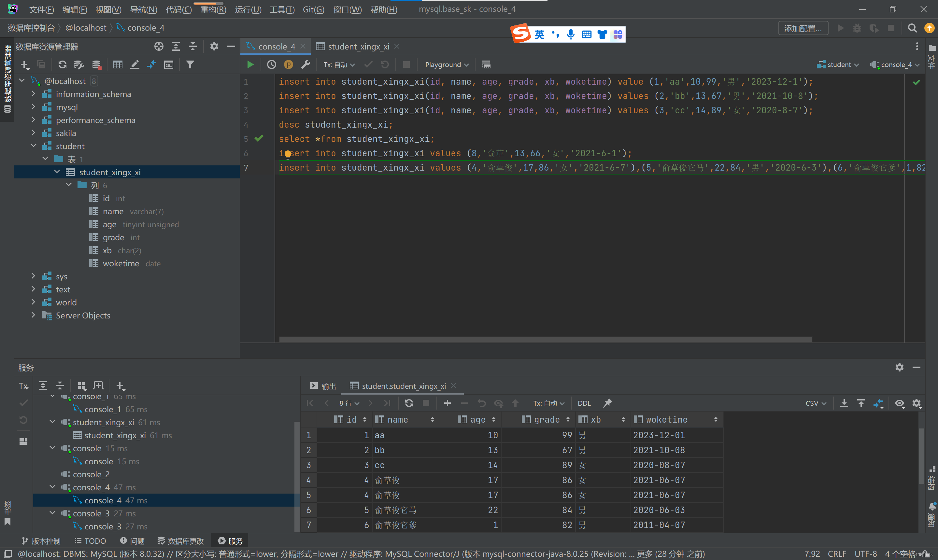Open the Playground mode dropdown
This screenshot has width=938, height=560.
(x=447, y=64)
